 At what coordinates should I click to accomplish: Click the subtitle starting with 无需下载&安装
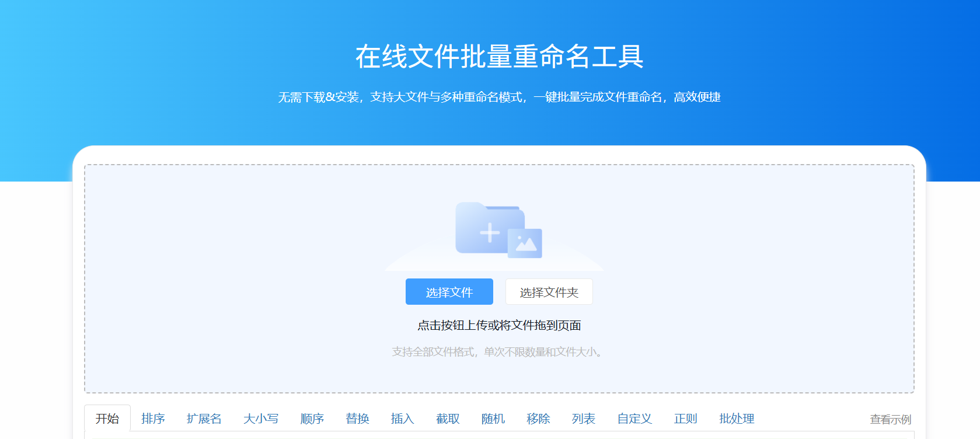[499, 97]
